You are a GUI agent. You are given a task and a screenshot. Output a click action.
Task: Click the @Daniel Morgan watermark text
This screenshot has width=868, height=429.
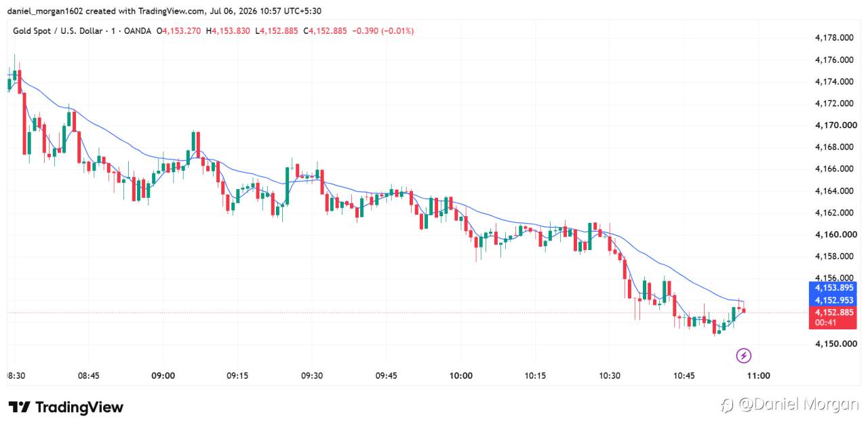coord(799,405)
